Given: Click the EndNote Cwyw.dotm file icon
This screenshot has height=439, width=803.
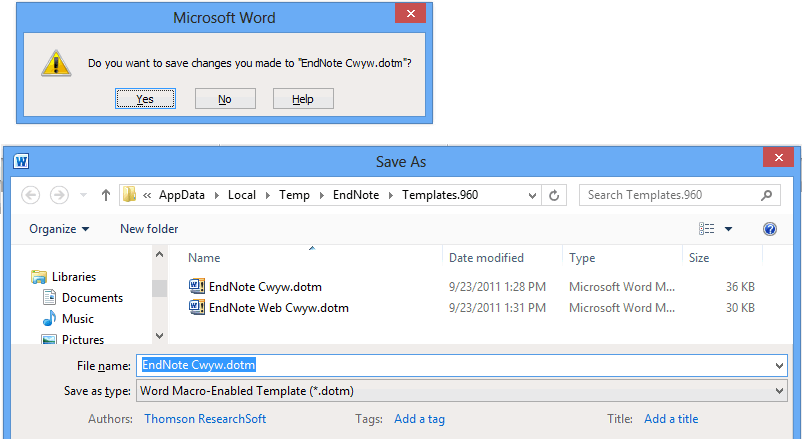Looking at the screenshot, I should [x=197, y=286].
